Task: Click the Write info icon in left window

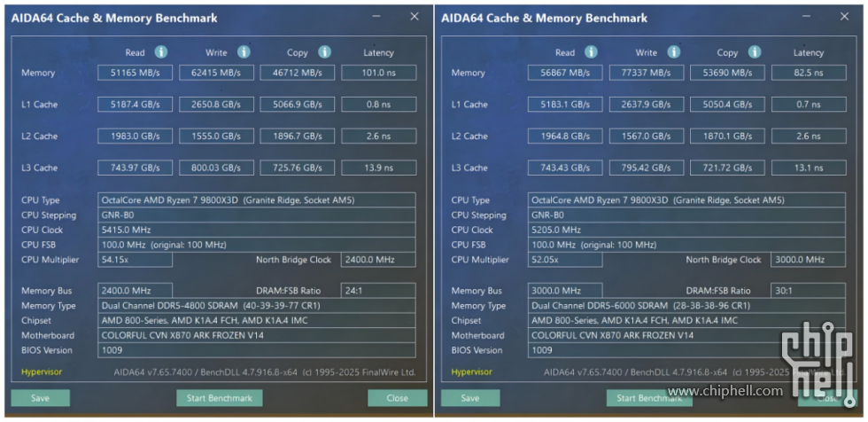Action: [x=244, y=52]
